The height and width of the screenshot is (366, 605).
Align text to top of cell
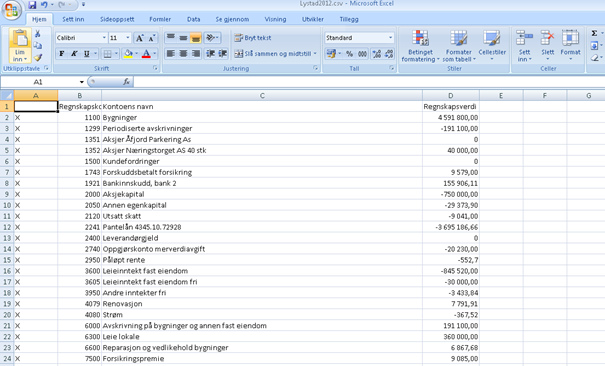point(171,37)
